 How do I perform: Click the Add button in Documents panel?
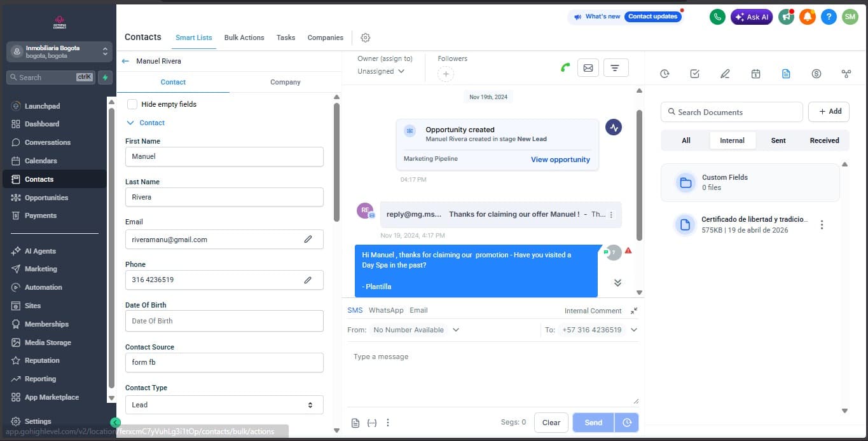829,111
